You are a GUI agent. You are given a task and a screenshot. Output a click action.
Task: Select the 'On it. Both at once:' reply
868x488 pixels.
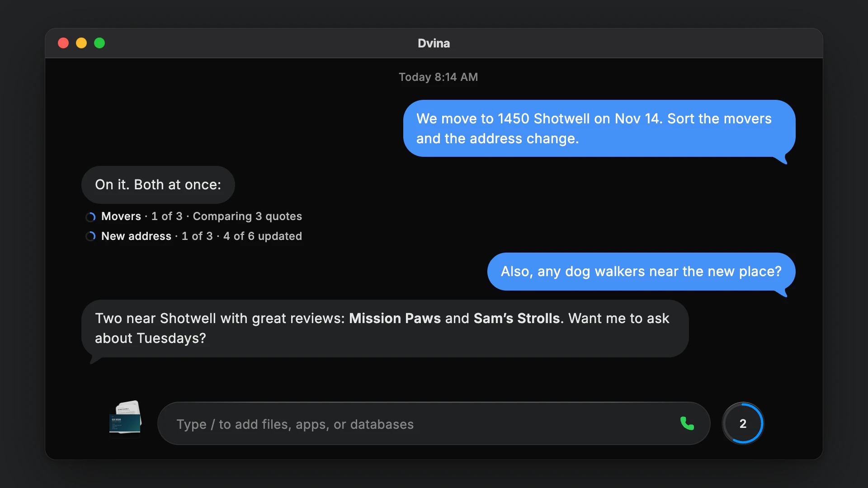pos(158,185)
